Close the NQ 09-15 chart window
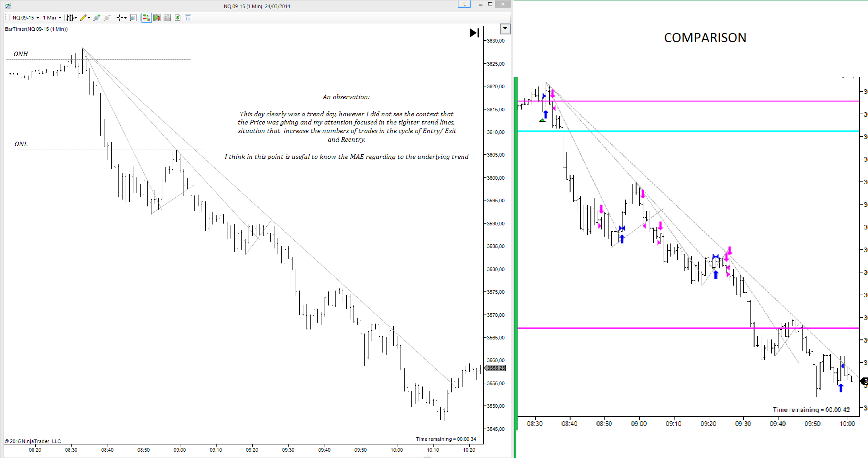This screenshot has height=458, width=868. pyautogui.click(x=503, y=4)
